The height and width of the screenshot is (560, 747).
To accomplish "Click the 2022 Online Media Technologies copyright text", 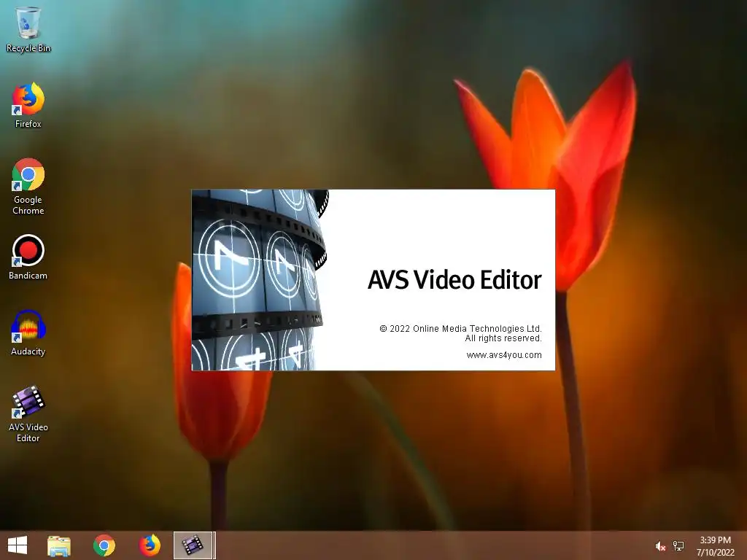I will [x=460, y=329].
